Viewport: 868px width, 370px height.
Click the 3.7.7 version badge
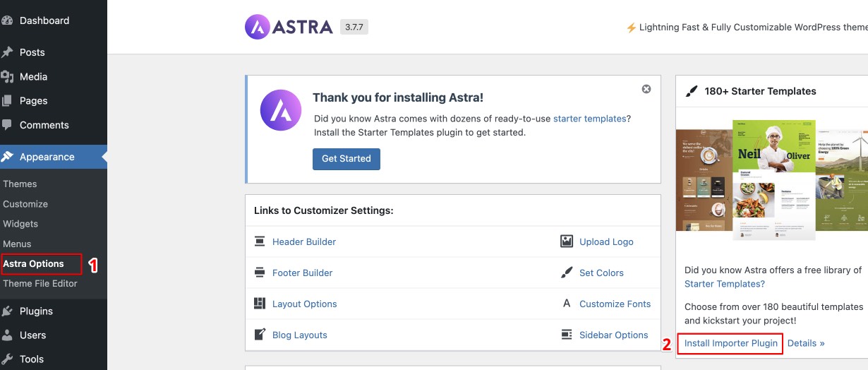[354, 28]
